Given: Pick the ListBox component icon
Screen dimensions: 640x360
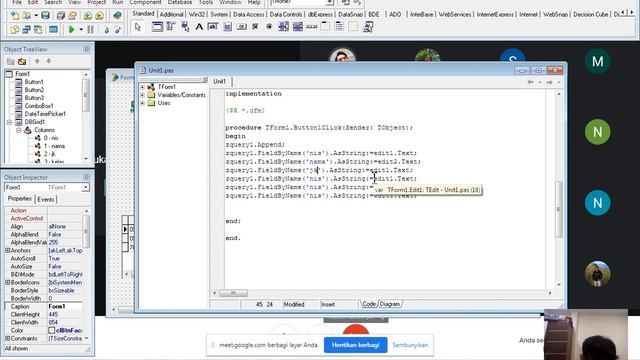Looking at the screenshot, I should tap(284, 27).
